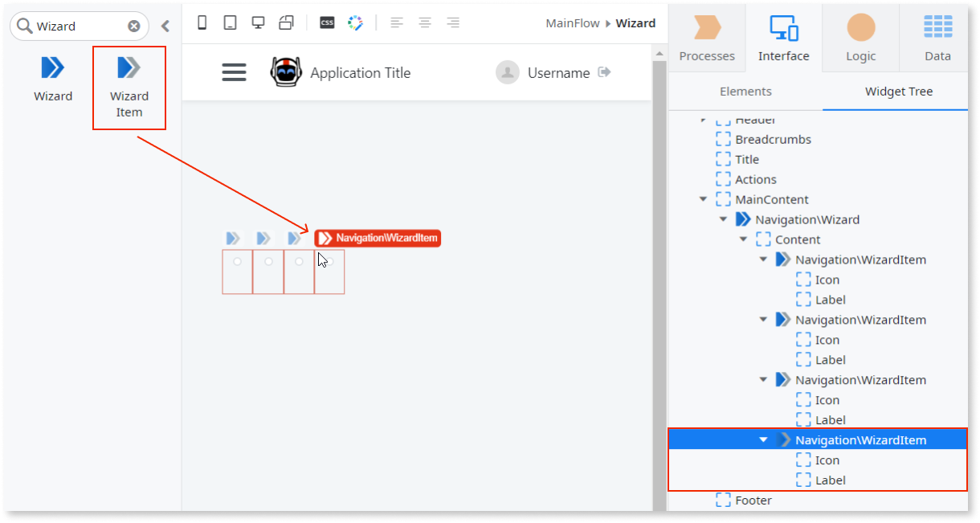This screenshot has height=523, width=980.
Task: Navigate to MainFlow via breadcrumb
Action: click(x=573, y=22)
